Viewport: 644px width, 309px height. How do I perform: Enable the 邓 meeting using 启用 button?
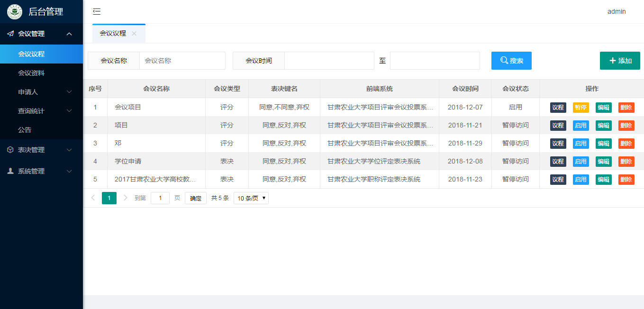581,144
